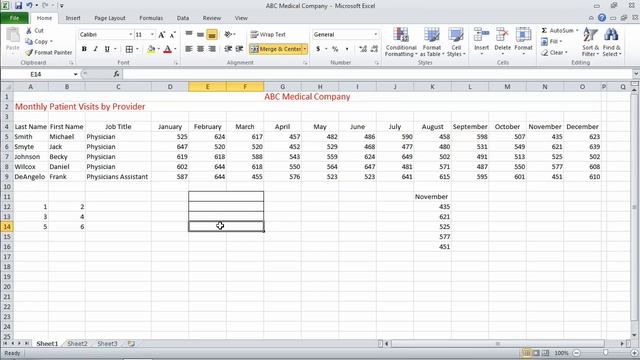Click the Select All corner button
The height and width of the screenshot is (360, 640).
tap(7, 87)
